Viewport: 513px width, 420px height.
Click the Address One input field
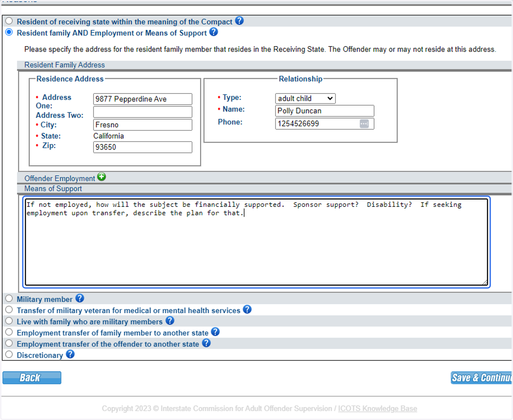click(x=143, y=99)
